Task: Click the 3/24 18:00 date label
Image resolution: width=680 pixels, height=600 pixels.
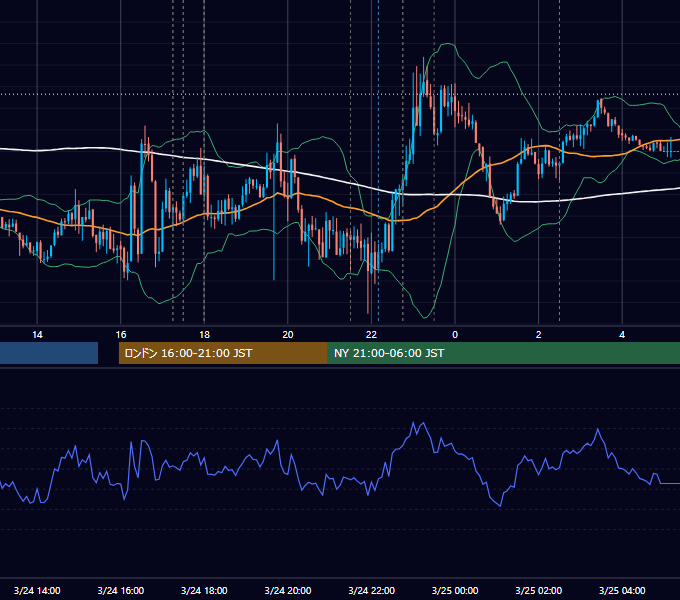Action: [x=204, y=590]
